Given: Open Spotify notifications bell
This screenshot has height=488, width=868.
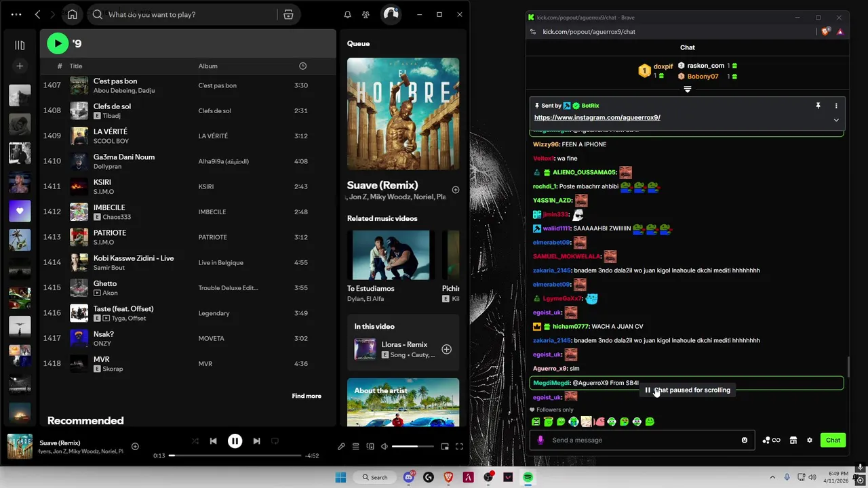Looking at the screenshot, I should click(347, 14).
